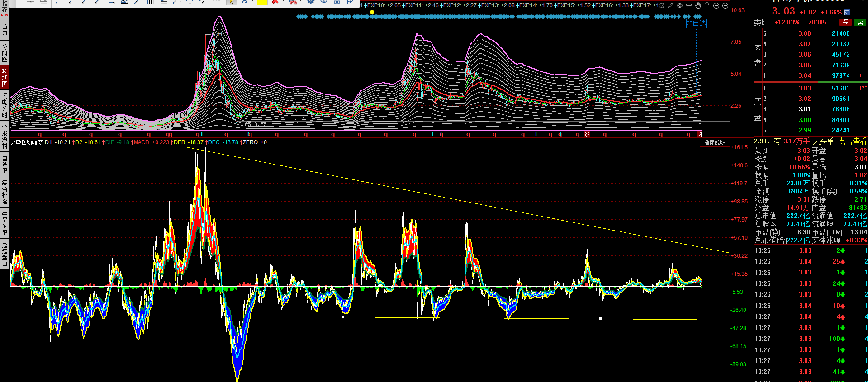Zoom in with the plus circle icon
The height and width of the screenshot is (382, 868).
pyautogui.click(x=716, y=5)
